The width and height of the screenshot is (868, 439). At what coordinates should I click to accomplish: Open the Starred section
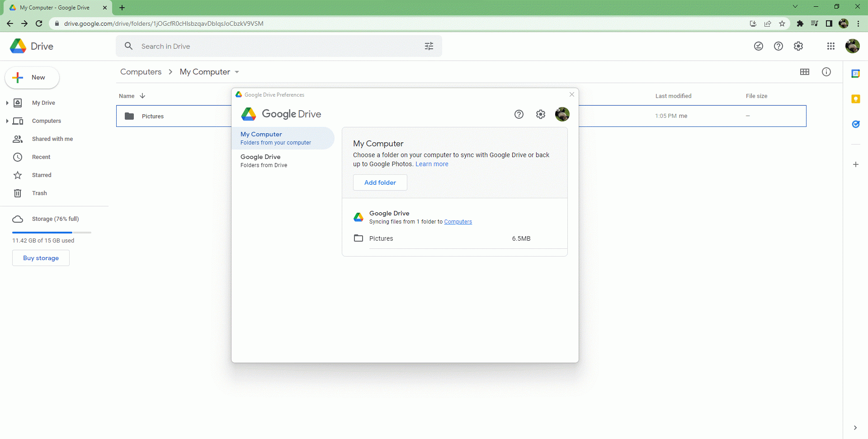click(42, 175)
